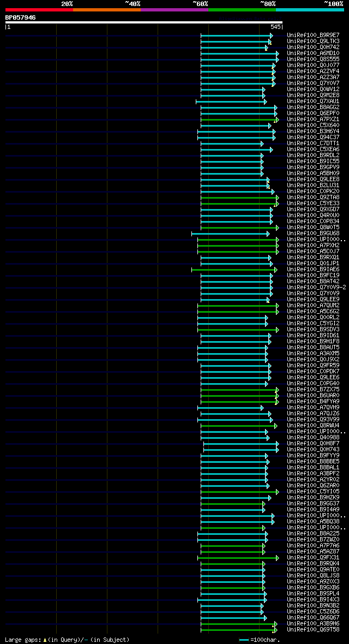Select the label UniRef100_Q0H8F7
The image size is (349, 644).
click(x=313, y=443)
